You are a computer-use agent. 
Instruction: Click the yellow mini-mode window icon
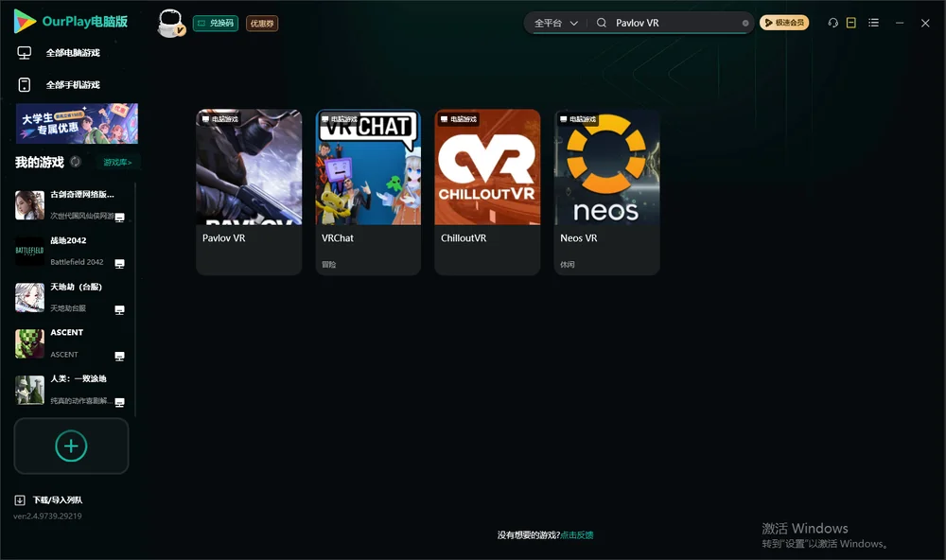pos(851,23)
